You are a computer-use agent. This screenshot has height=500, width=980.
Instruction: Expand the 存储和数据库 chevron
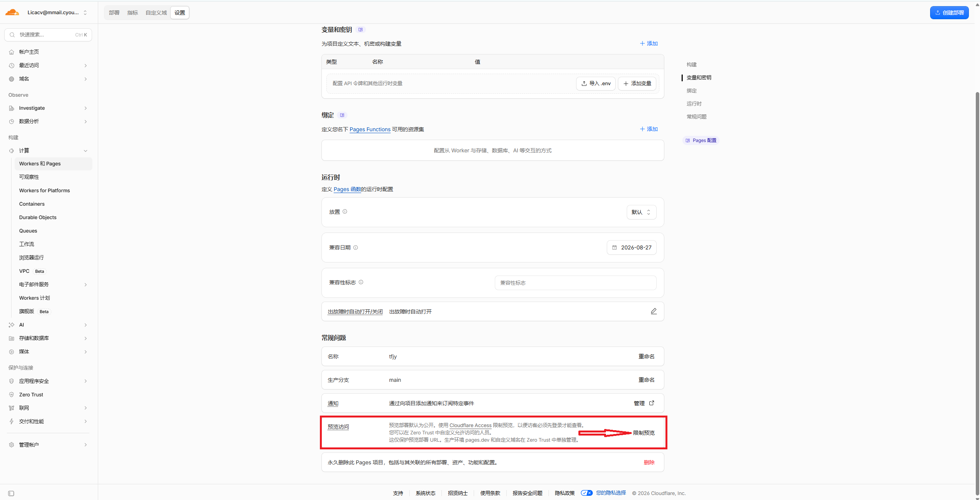coord(86,338)
